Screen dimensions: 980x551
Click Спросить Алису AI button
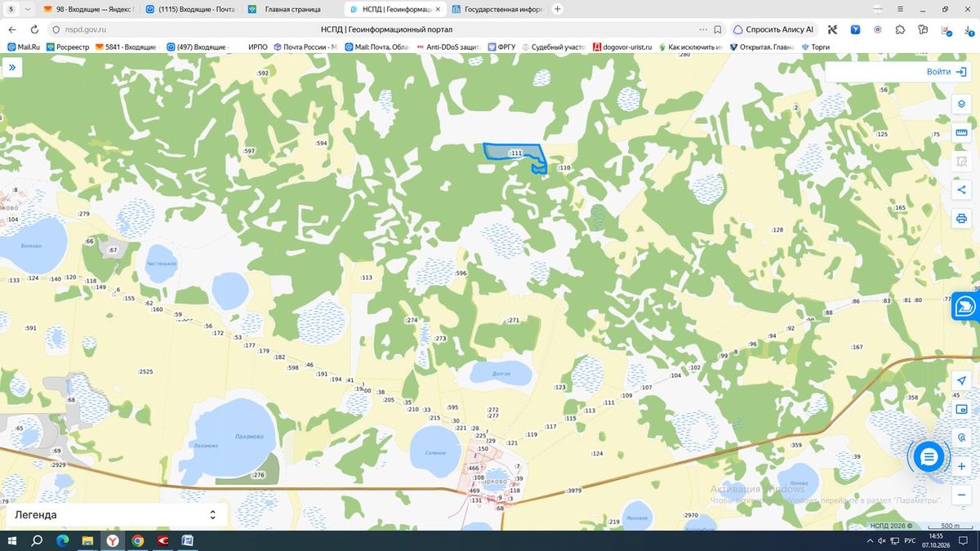773,29
